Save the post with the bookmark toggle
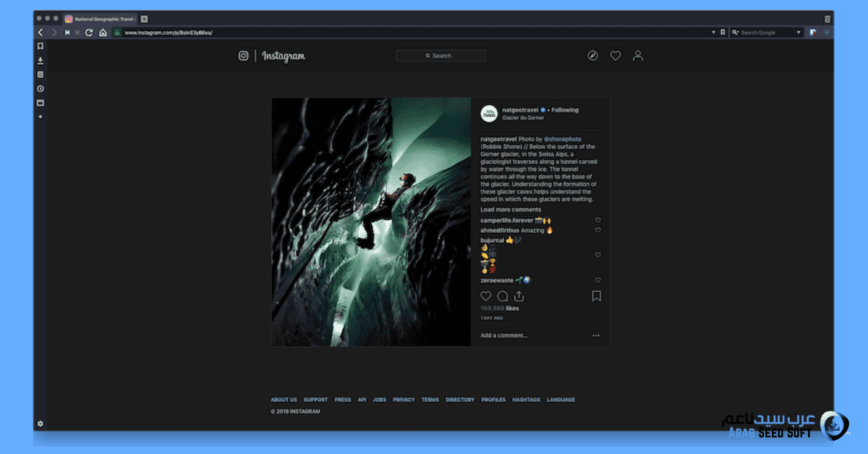868x454 pixels. point(597,296)
